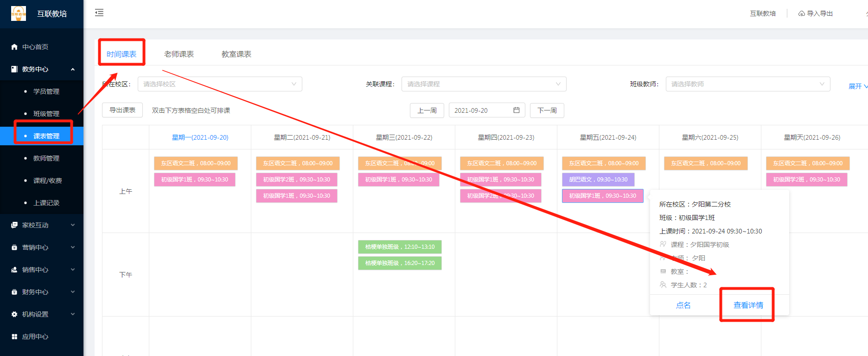868x356 pixels.
Task: Click the calendar icon in date picker
Action: pos(517,110)
